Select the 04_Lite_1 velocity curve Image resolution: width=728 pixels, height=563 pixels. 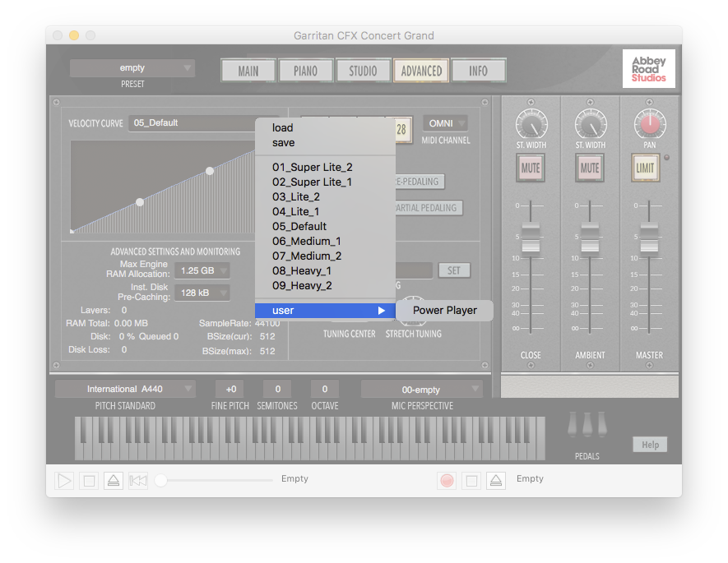(325, 211)
